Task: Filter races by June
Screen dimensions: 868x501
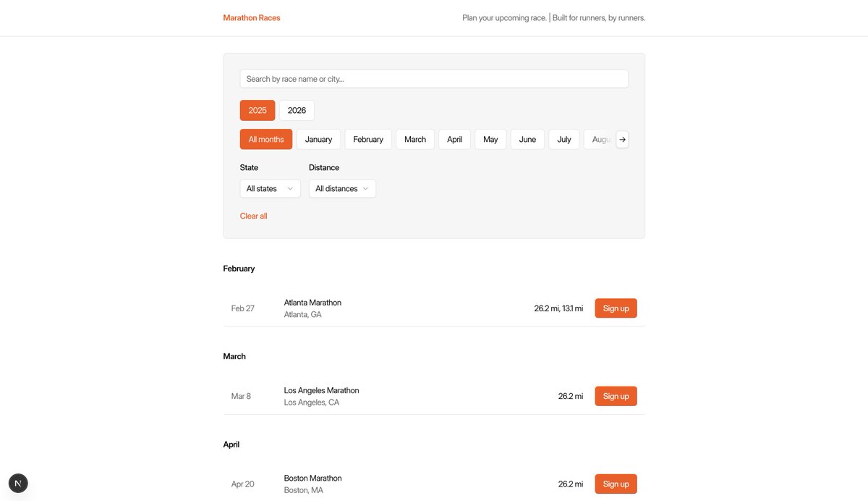Action: pos(527,139)
